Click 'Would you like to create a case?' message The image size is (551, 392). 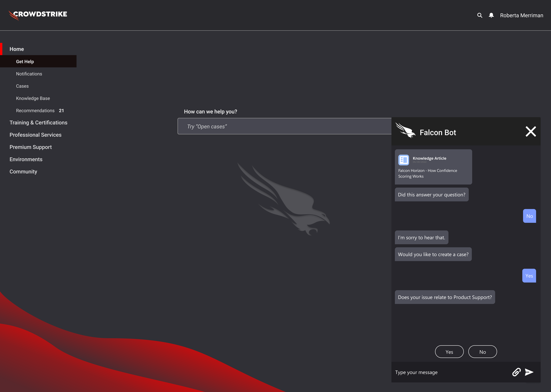pos(433,254)
